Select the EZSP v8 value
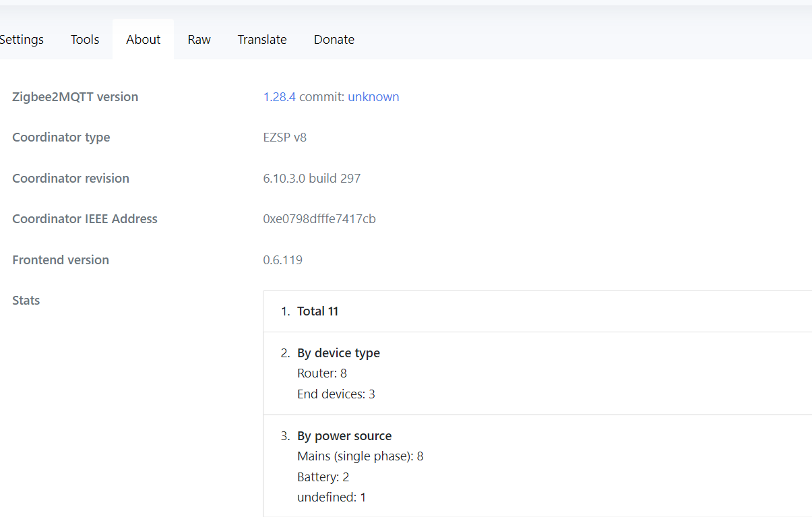 [285, 138]
